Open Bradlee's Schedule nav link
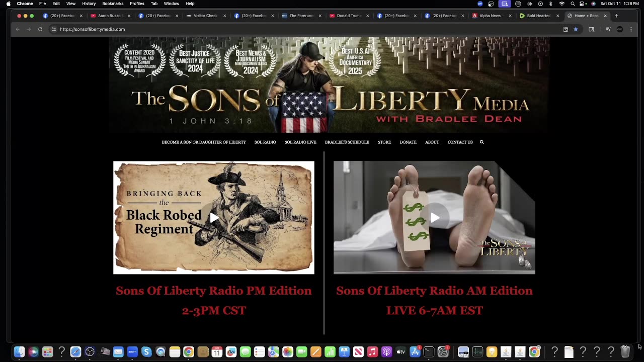Image resolution: width=644 pixels, height=362 pixels. [x=347, y=142]
